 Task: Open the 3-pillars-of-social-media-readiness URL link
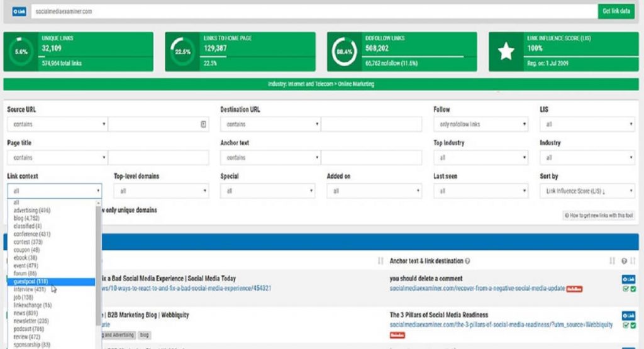click(x=501, y=324)
